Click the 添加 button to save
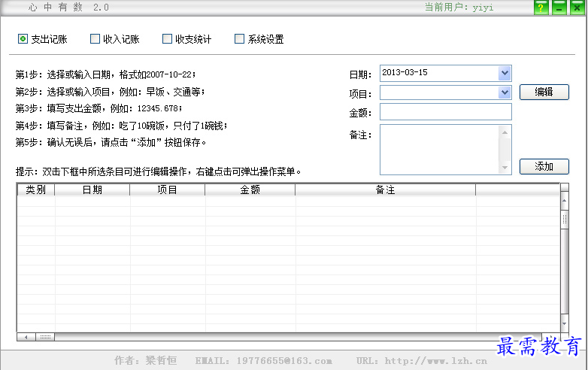 tap(544, 166)
